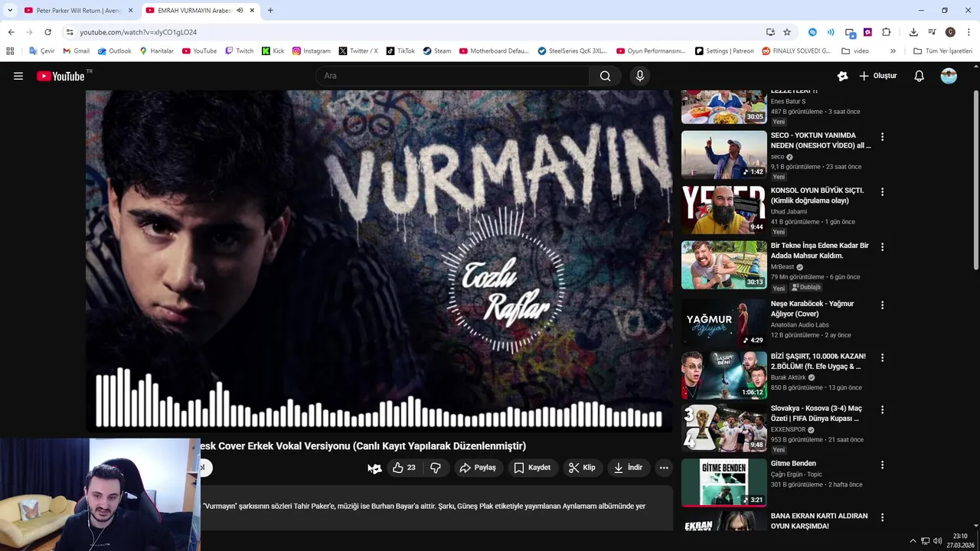
Task: Open a new browser tab
Action: coord(270,11)
